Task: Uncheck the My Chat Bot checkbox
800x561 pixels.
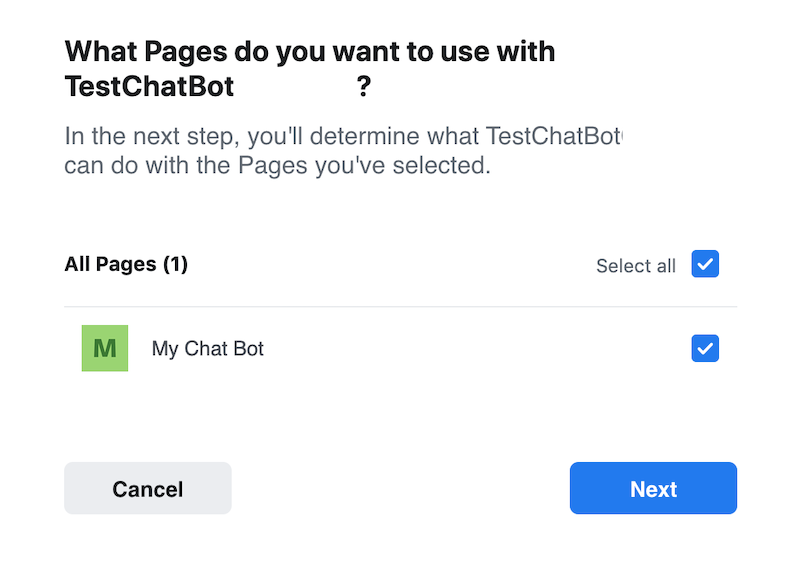Action: point(705,348)
